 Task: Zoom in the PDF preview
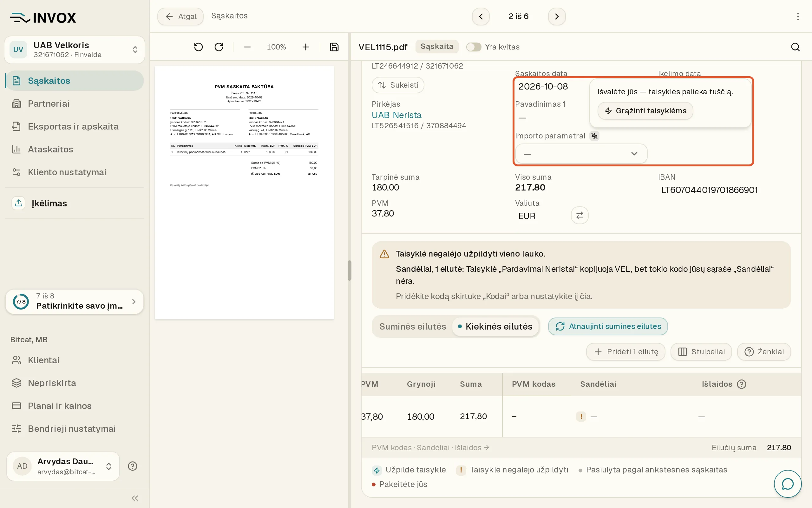(305, 47)
